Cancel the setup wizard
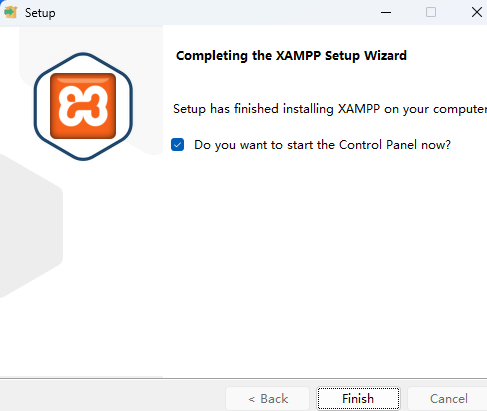This screenshot has width=487, height=411. (x=448, y=399)
